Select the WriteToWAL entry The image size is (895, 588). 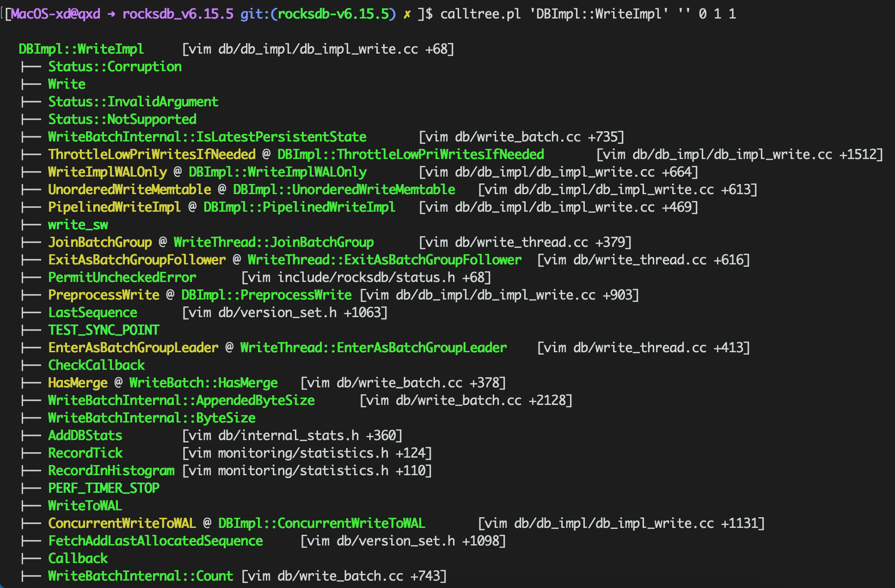pos(86,506)
